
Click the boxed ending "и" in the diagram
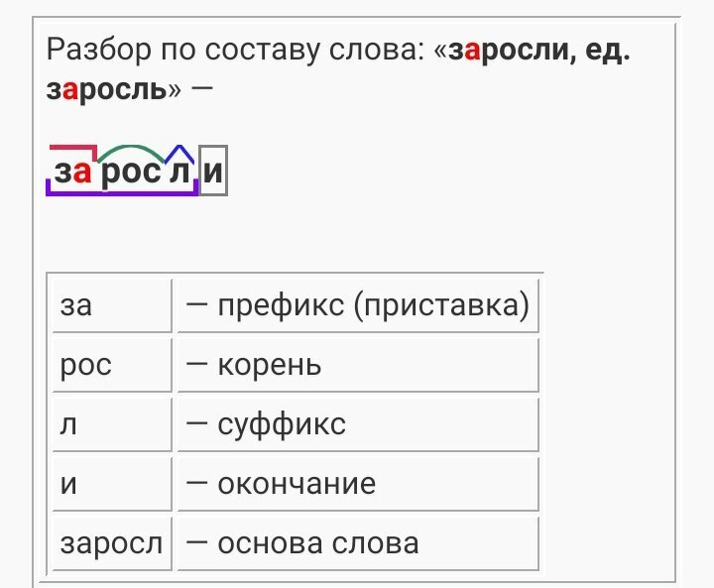pos(213,174)
